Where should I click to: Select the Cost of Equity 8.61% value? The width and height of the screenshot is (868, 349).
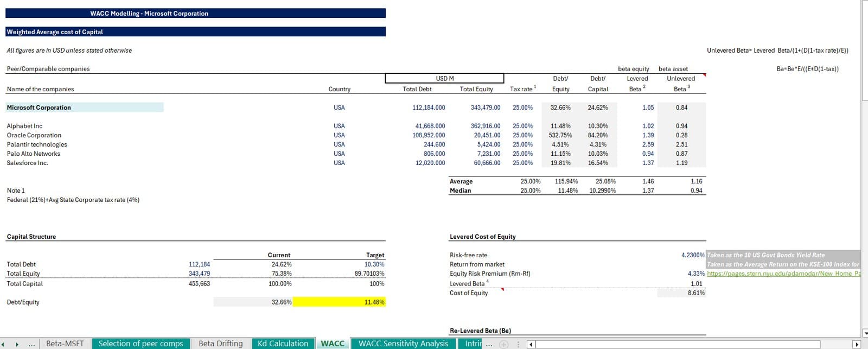[696, 293]
